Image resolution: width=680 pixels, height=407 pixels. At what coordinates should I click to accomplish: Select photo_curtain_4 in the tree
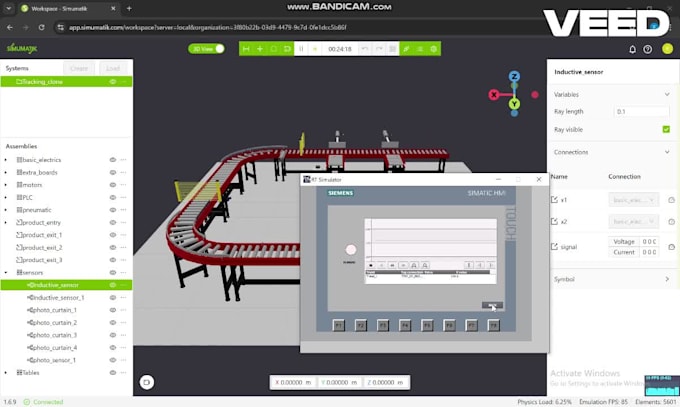click(54, 348)
